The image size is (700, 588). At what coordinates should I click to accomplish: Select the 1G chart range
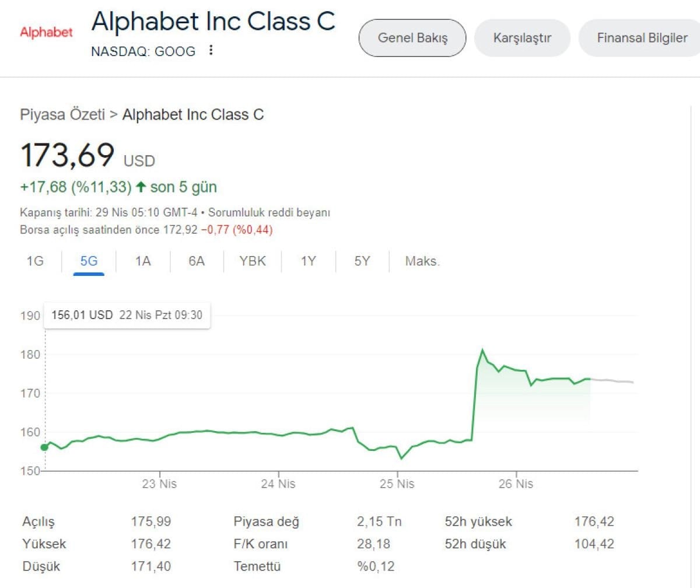[35, 261]
